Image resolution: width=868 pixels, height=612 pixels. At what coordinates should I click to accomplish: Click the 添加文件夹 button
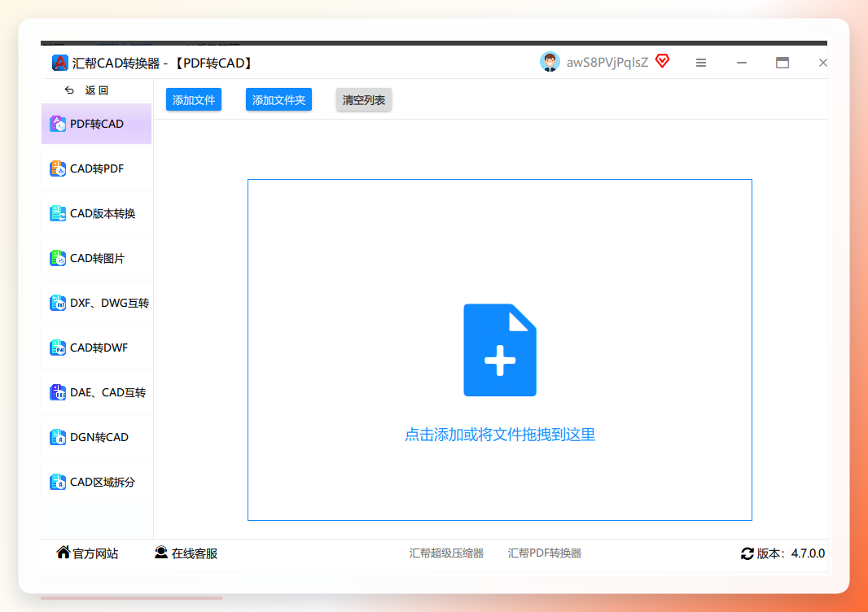(279, 99)
